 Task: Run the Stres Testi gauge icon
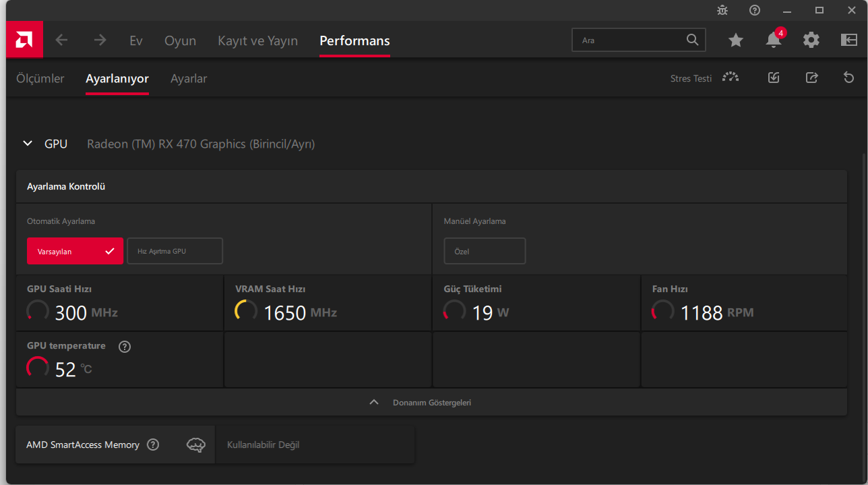tap(731, 78)
